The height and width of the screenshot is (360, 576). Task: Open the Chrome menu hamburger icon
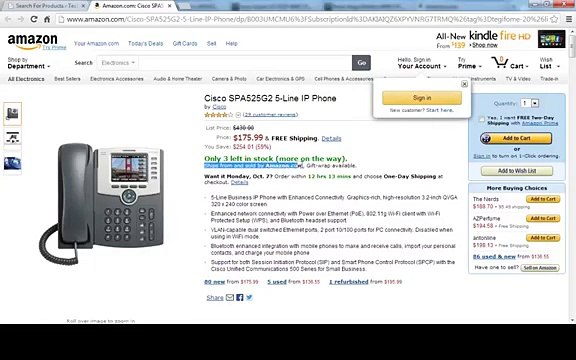(x=569, y=19)
